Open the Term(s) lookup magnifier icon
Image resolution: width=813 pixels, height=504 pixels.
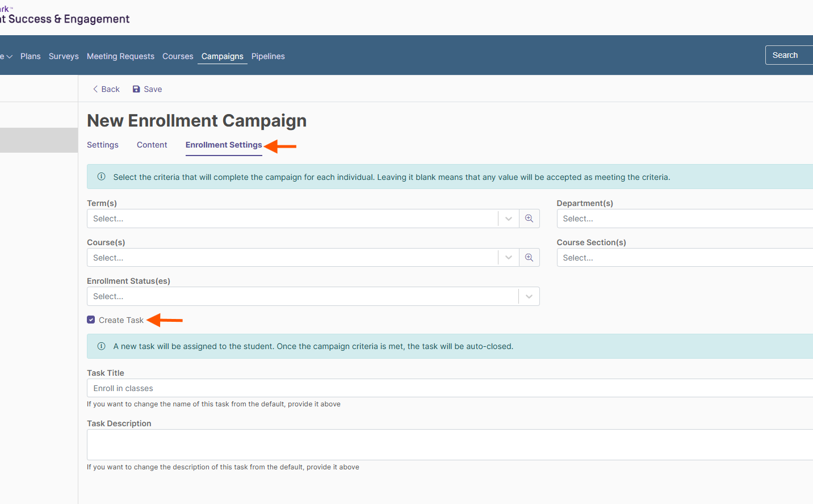(x=529, y=219)
